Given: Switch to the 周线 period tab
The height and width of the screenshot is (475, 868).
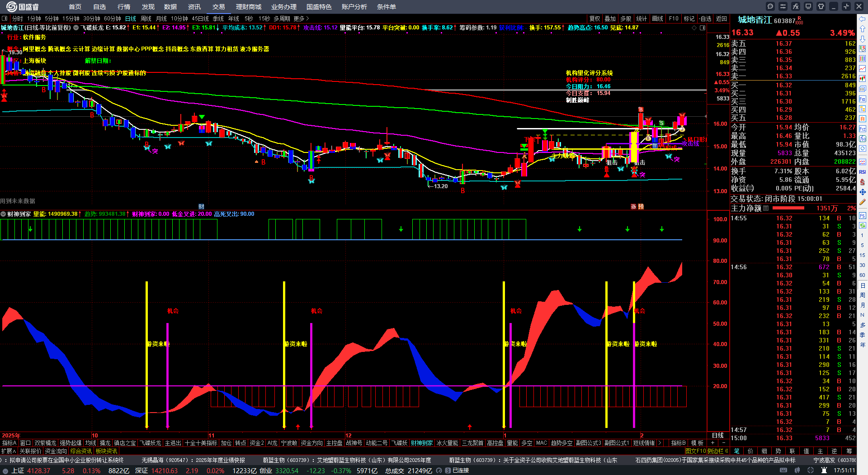Looking at the screenshot, I should [146, 19].
